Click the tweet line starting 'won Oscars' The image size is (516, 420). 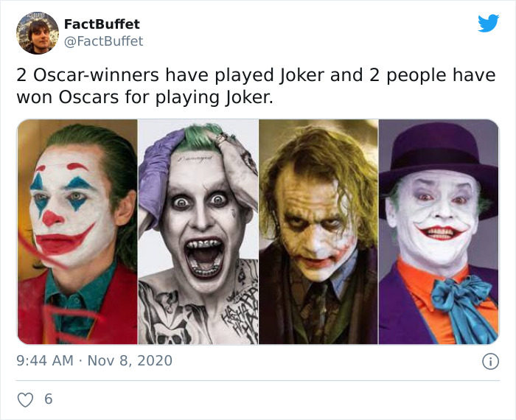click(144, 97)
